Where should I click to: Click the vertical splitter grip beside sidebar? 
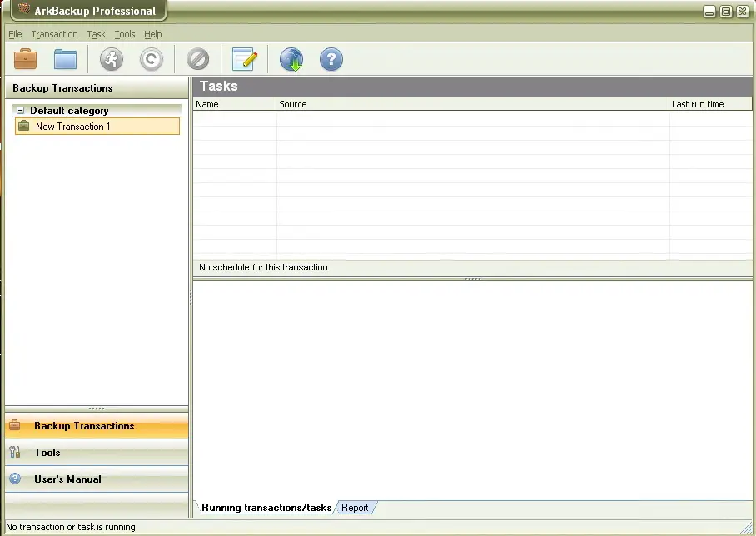[x=191, y=297]
